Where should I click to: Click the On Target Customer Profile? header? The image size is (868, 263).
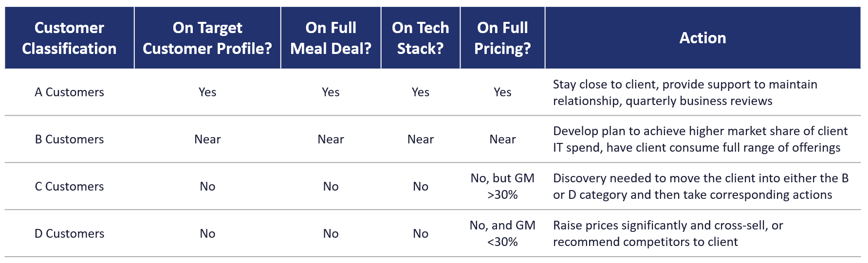[207, 38]
